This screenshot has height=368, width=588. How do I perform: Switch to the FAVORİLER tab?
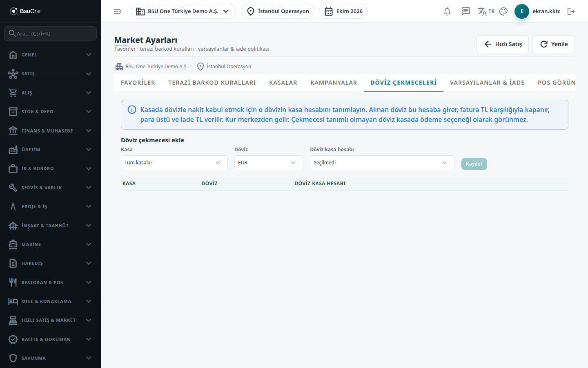pyautogui.click(x=138, y=83)
